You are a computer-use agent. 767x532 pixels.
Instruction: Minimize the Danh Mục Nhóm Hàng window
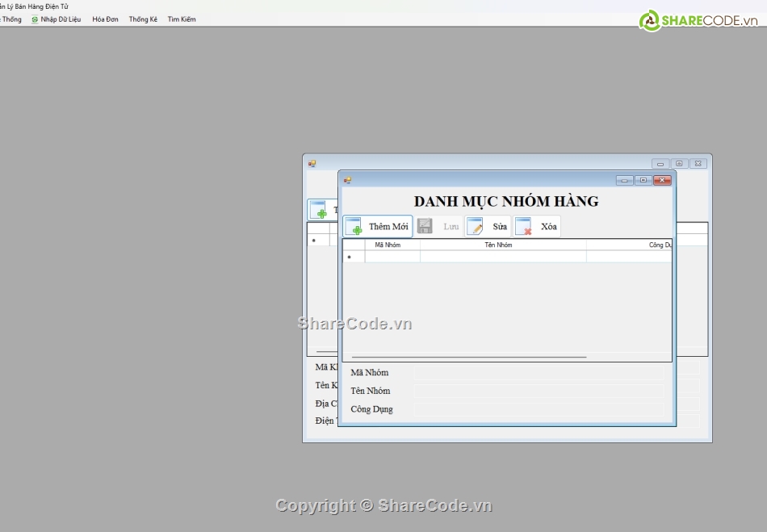(624, 180)
